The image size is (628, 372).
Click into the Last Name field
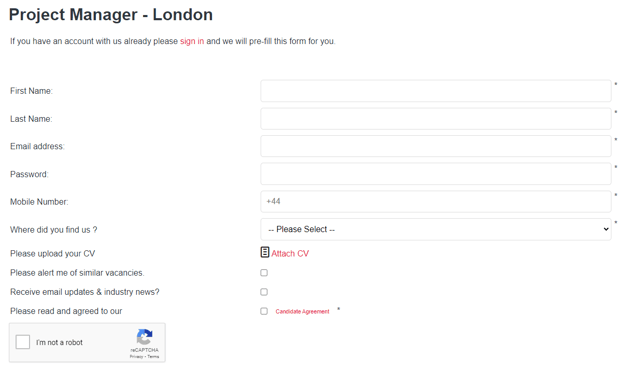(x=436, y=119)
